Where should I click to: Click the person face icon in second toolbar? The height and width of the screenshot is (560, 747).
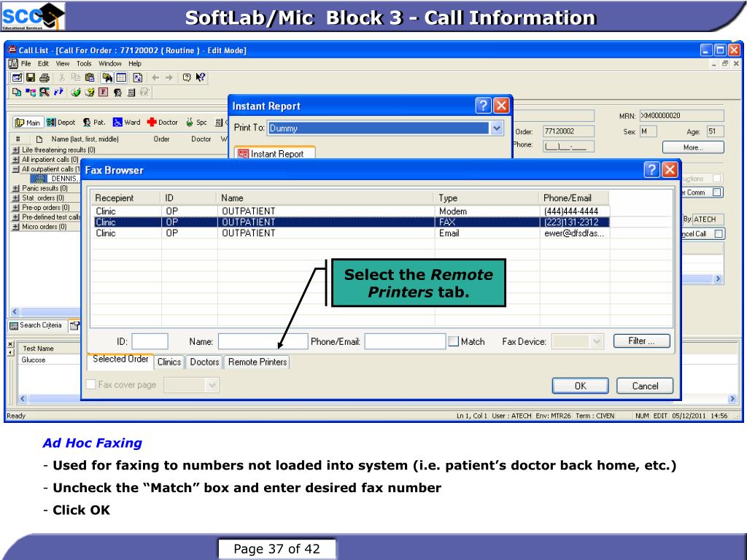(117, 92)
